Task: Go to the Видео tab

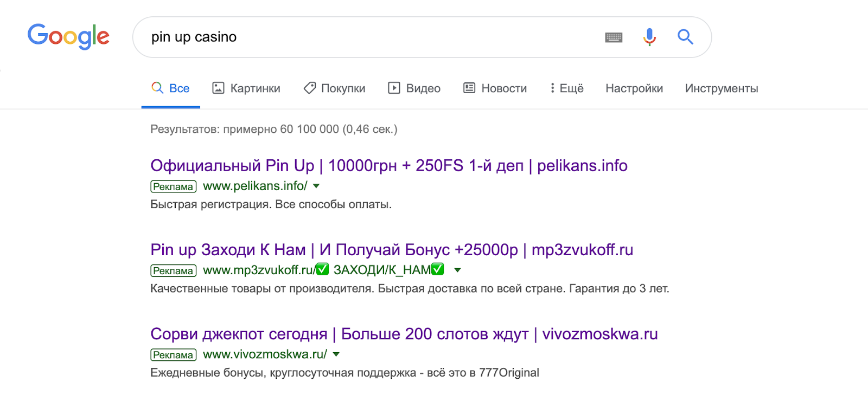Action: pyautogui.click(x=414, y=88)
